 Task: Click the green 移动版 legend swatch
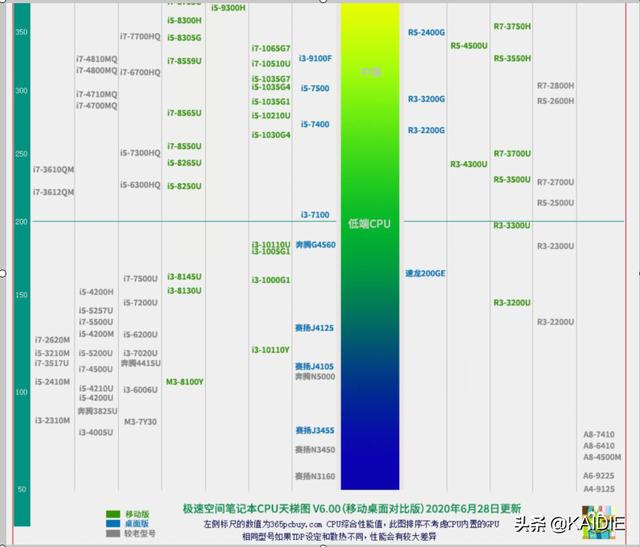pos(113,514)
